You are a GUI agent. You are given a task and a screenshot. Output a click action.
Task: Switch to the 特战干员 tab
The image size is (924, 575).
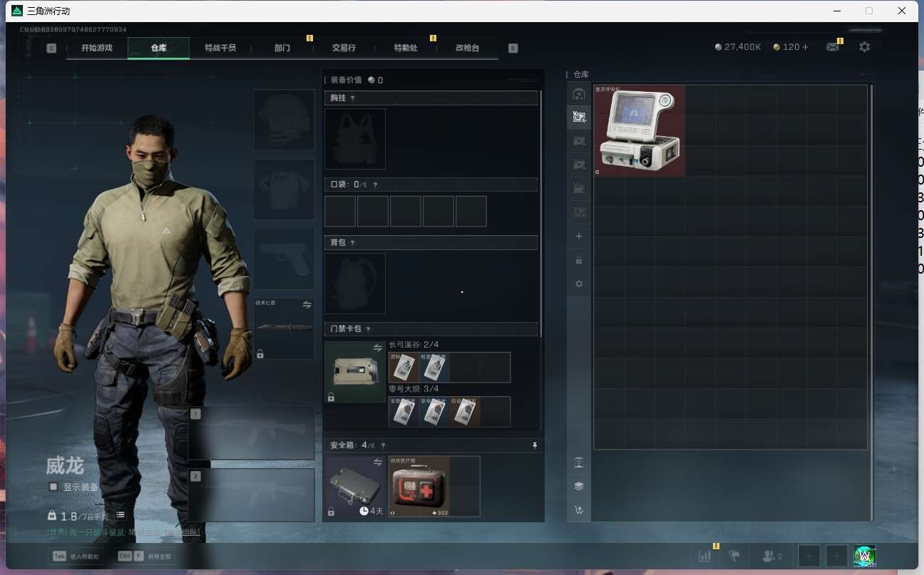tap(220, 48)
